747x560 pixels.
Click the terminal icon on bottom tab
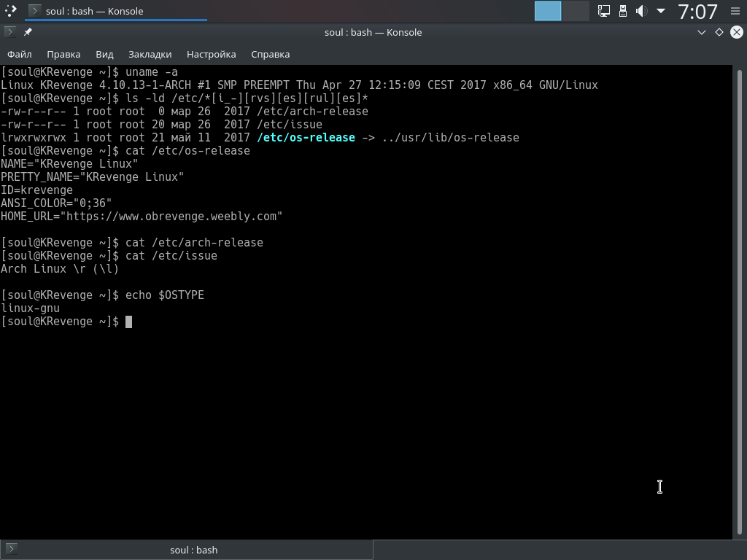[x=12, y=548]
